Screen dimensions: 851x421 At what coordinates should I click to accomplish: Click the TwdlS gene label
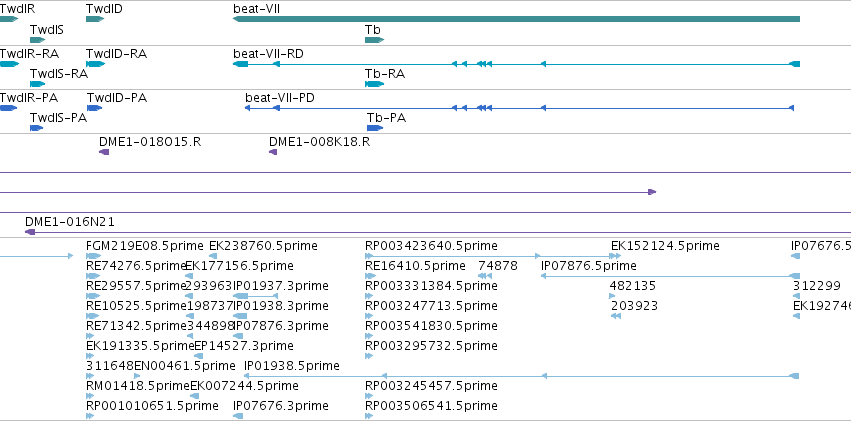47,30
